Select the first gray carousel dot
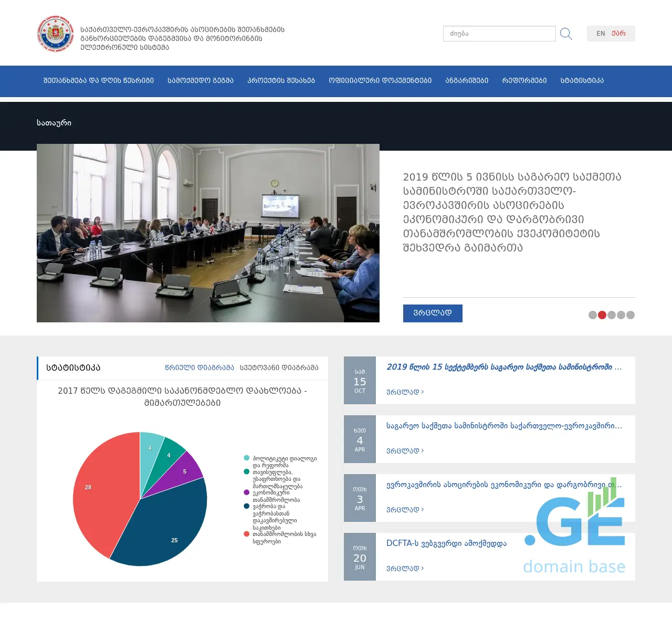 pos(593,315)
